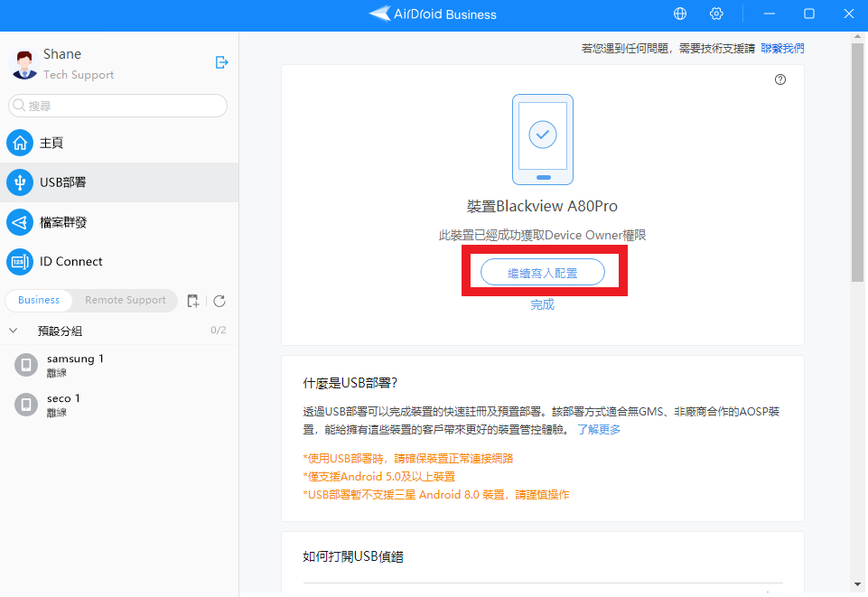Click the logout icon next to Shane
868x597 pixels.
[x=221, y=62]
